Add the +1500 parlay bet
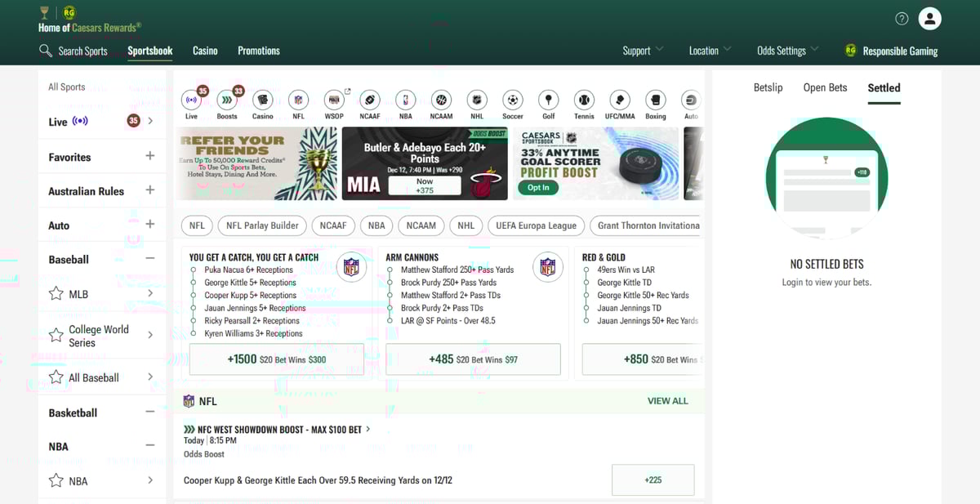This screenshot has width=980, height=504. [x=276, y=359]
